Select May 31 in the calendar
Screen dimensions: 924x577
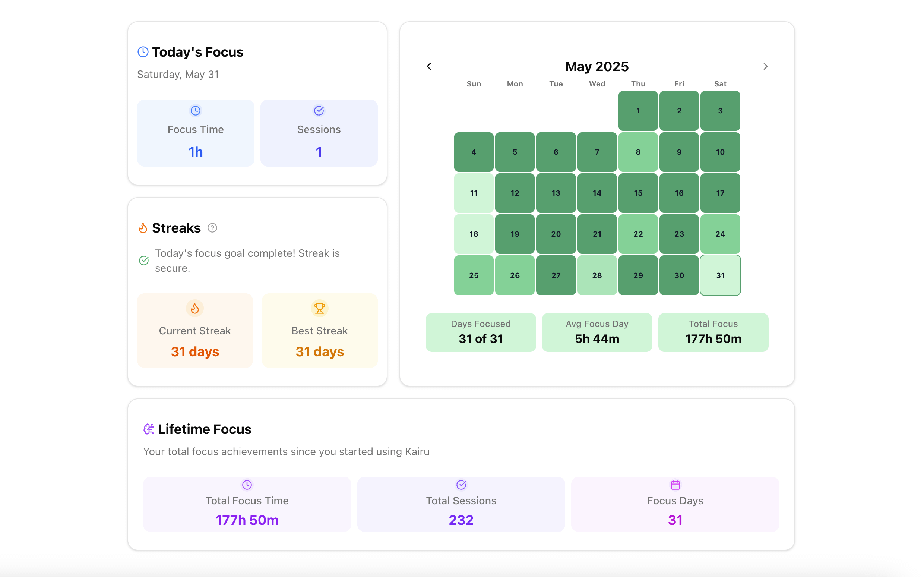[720, 275]
